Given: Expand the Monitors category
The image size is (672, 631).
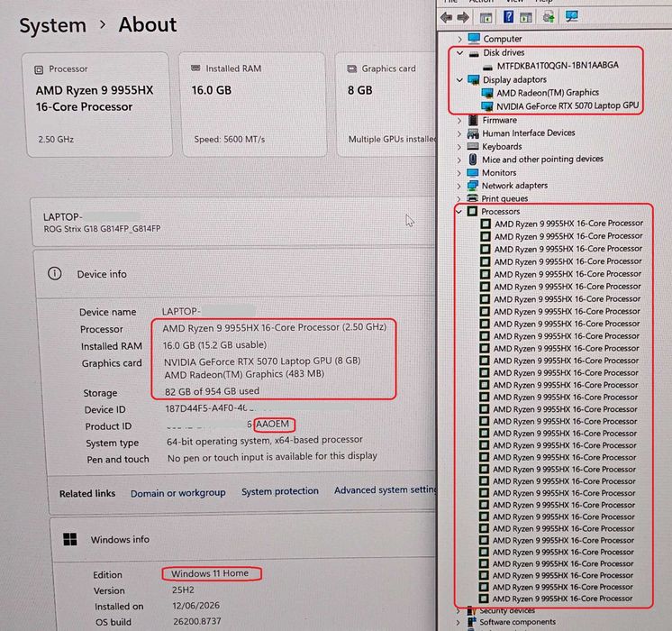Looking at the screenshot, I should 459,173.
